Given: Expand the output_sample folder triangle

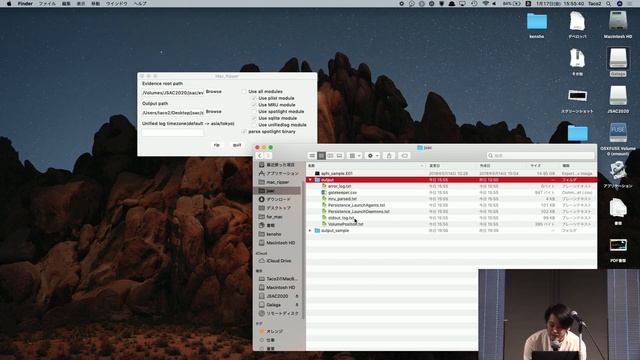Looking at the screenshot, I should [310, 231].
